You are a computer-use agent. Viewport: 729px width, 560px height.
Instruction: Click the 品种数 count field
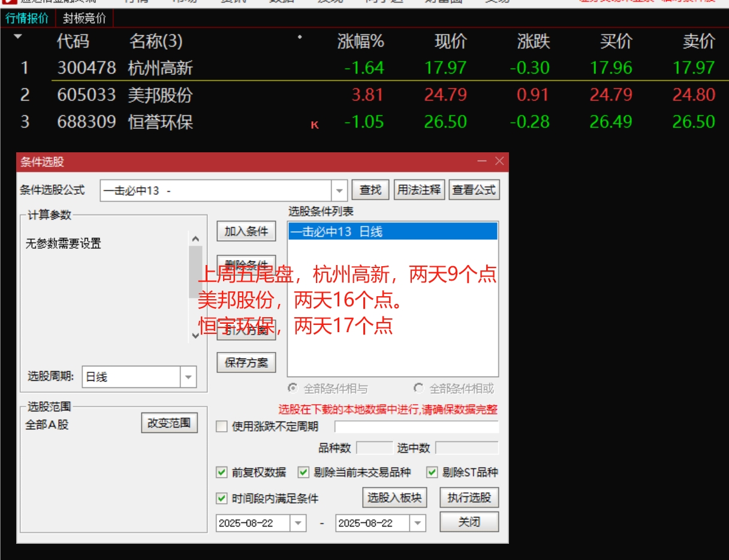point(375,448)
